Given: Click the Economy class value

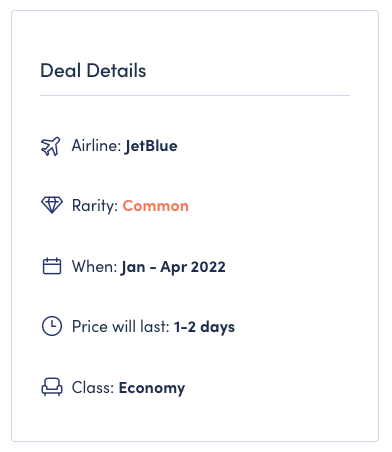Looking at the screenshot, I should (x=152, y=388).
